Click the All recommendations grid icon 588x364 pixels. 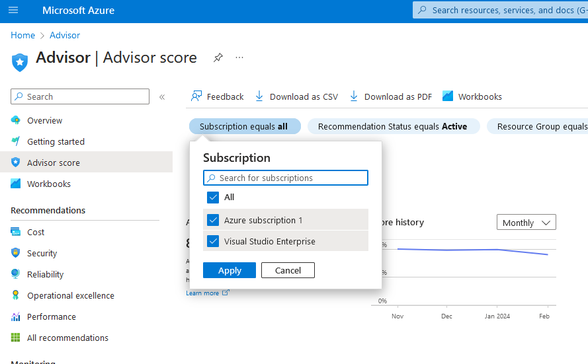[15, 338]
